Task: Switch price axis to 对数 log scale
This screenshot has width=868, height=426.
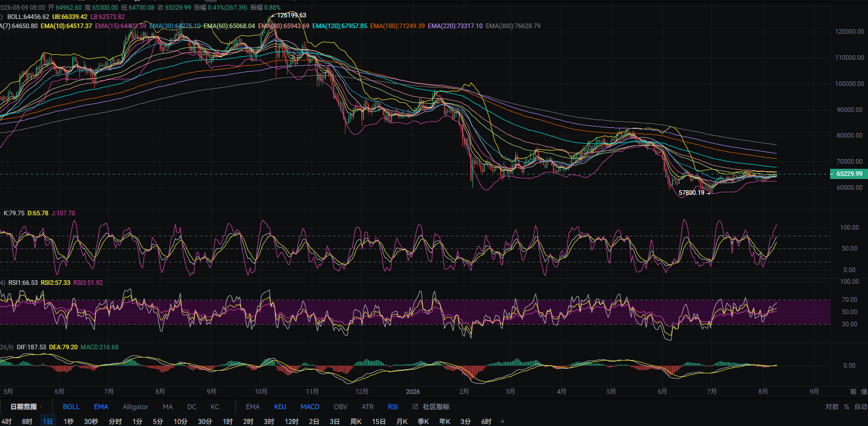Action: [832, 407]
